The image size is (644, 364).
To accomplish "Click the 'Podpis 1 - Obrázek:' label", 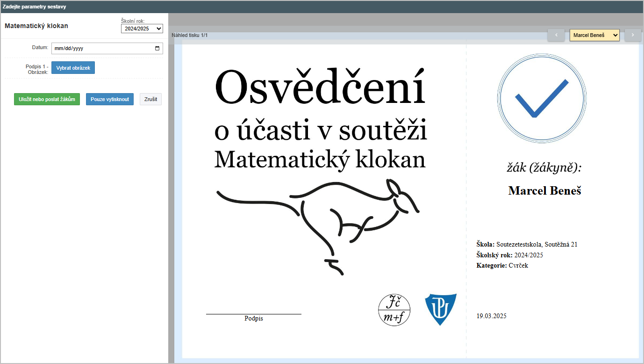I will click(x=37, y=69).
